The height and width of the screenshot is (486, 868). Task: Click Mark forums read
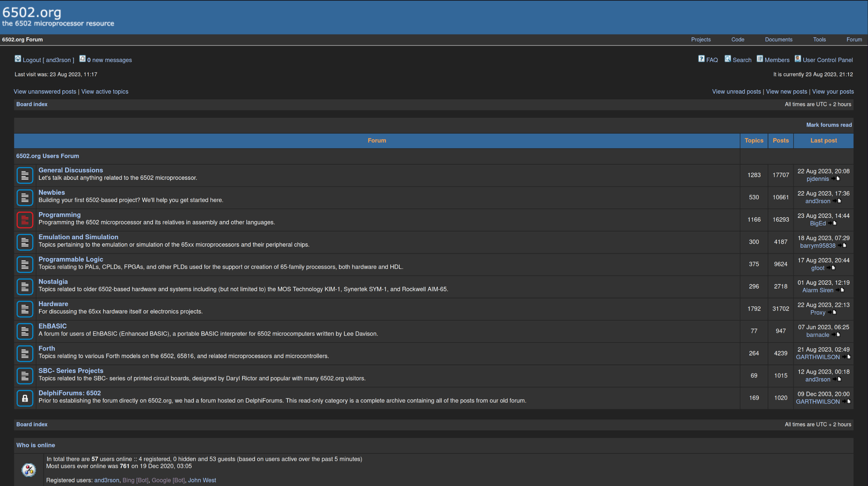tap(829, 125)
